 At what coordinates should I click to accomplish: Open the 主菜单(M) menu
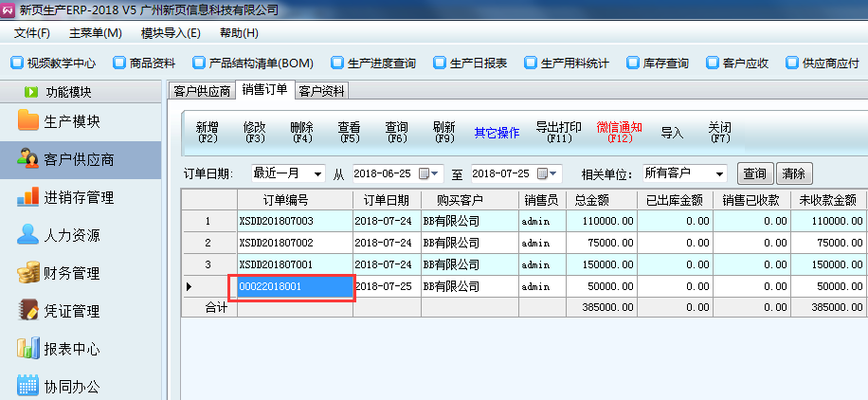point(95,33)
